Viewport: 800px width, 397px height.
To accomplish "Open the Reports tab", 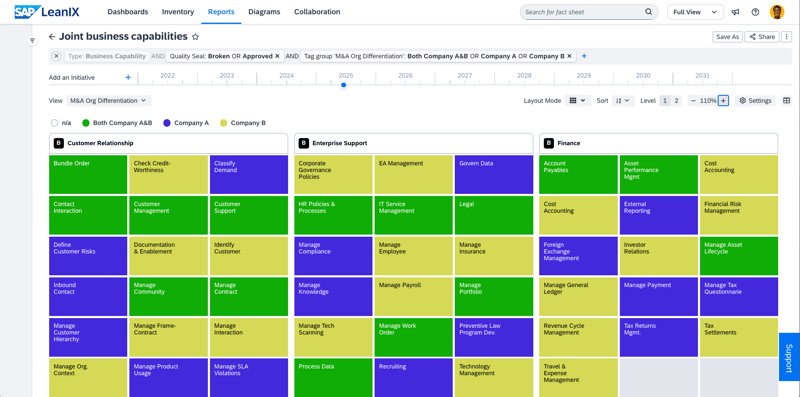I will point(221,12).
